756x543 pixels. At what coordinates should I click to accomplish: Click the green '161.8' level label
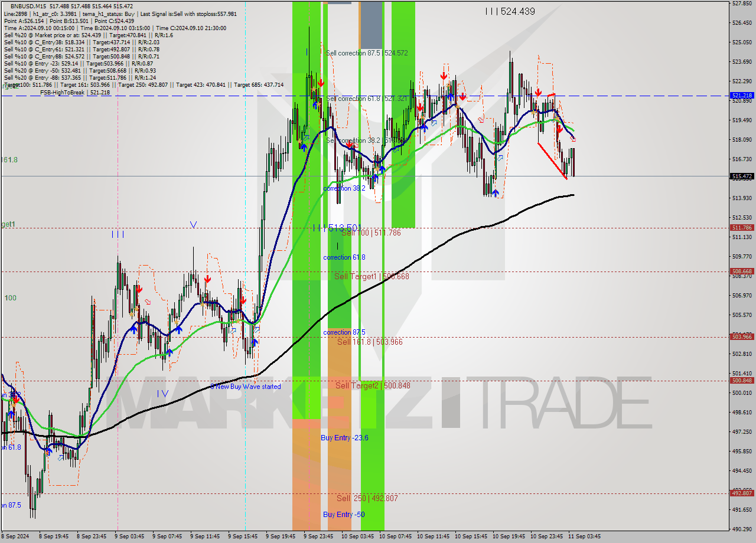(9, 160)
